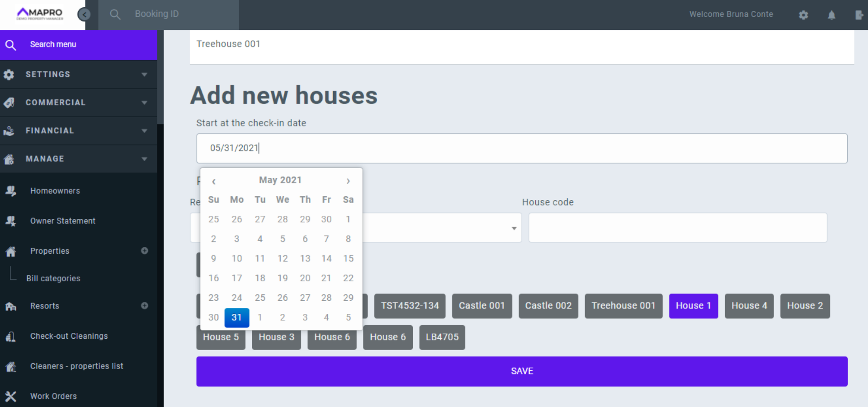Click the SAVE button

tap(522, 371)
